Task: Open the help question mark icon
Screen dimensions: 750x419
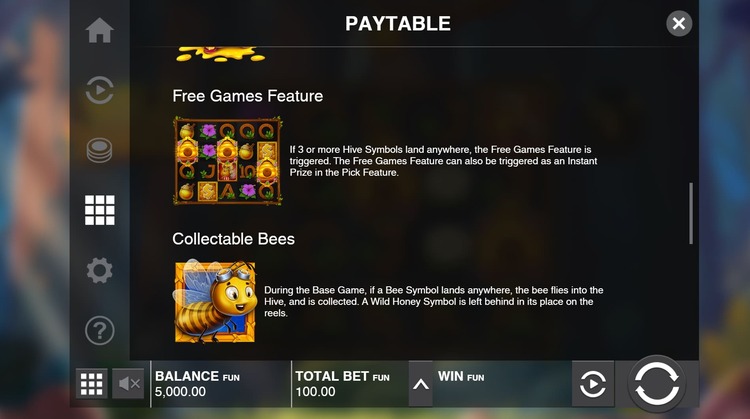Action: point(99,331)
